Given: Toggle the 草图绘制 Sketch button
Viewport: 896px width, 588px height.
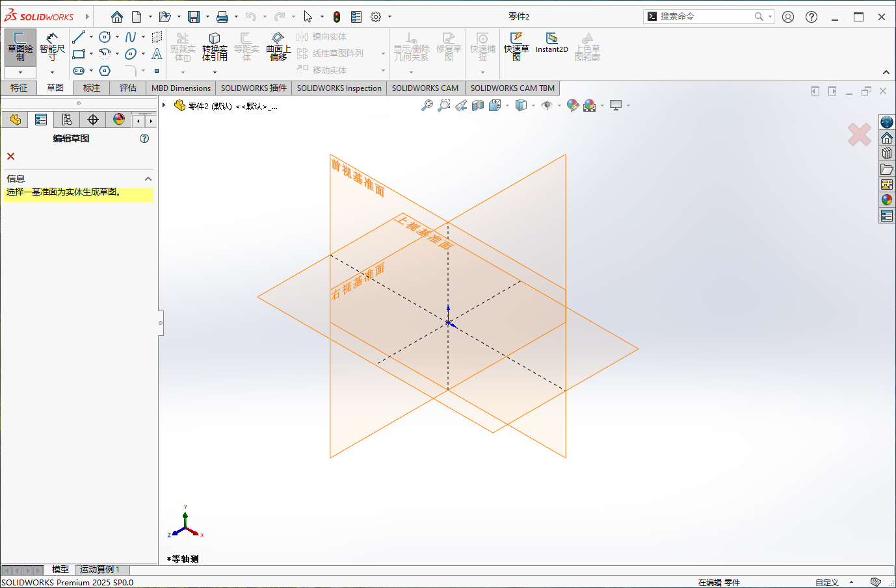Looking at the screenshot, I should [20, 47].
